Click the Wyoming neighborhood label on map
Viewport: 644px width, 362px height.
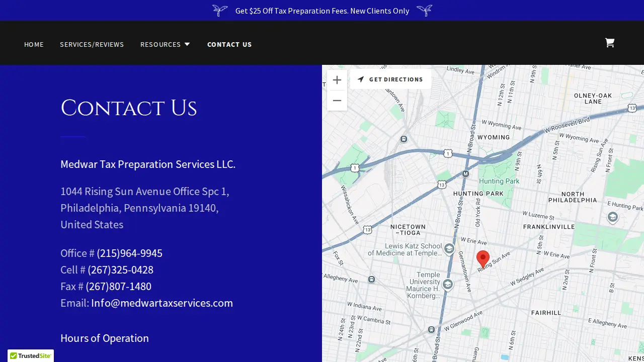pos(494,137)
